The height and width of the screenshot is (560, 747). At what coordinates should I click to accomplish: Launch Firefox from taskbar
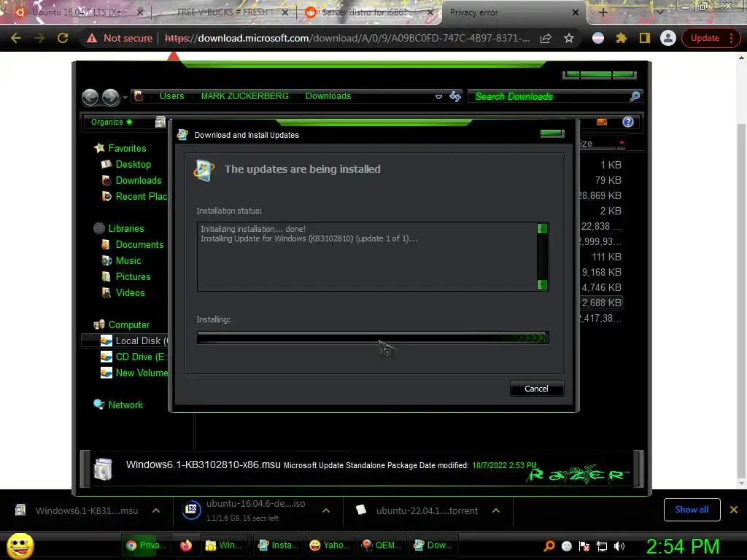[186, 545]
